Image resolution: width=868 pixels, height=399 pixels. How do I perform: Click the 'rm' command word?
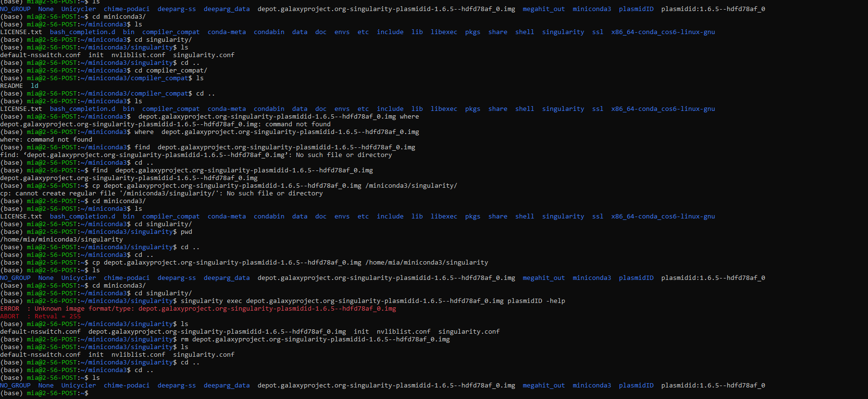[185, 339]
